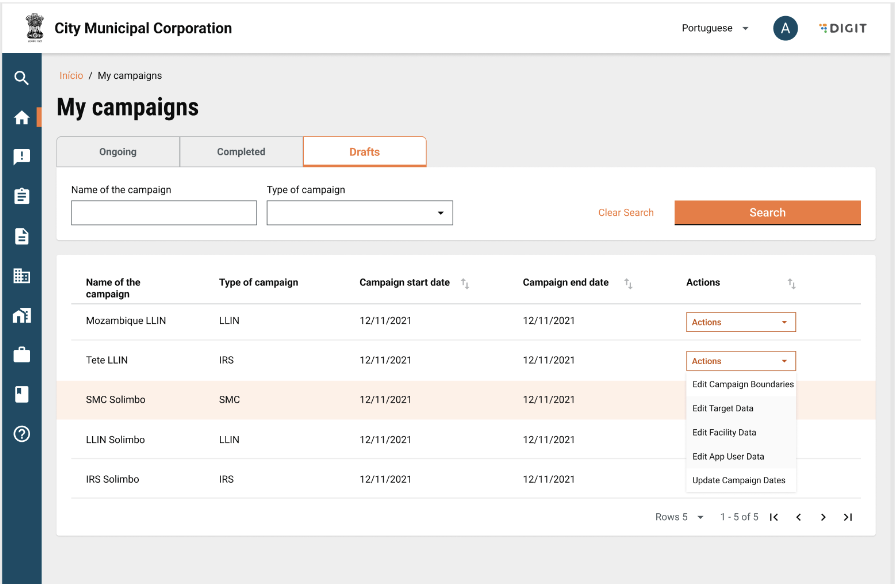Open the clipboard icon in the sidebar
This screenshot has height=584, width=896.
tap(21, 196)
